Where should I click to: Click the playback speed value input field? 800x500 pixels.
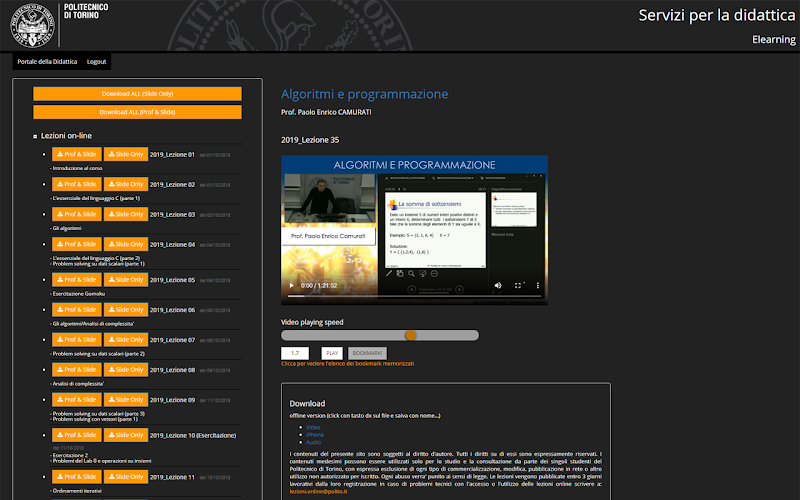(295, 353)
